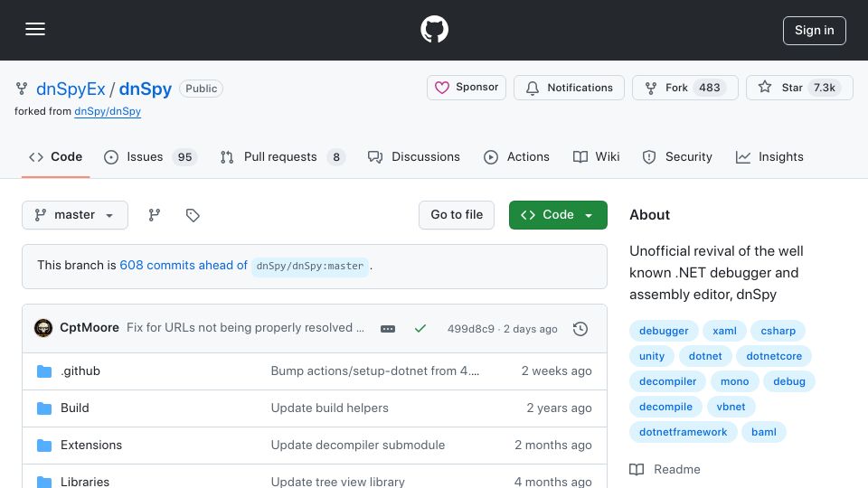Open the Discussions tab
The height and width of the screenshot is (488, 868).
tap(413, 157)
